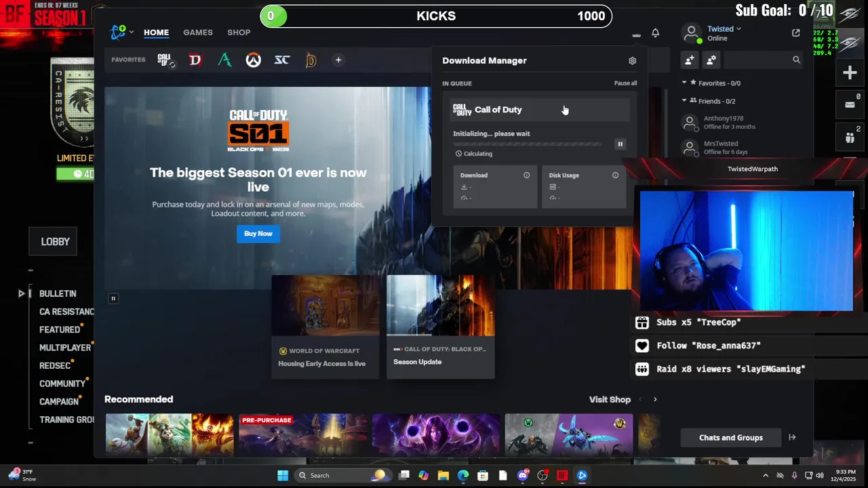Show hidden system tray icons
This screenshot has width=868, height=488.
click(766, 476)
